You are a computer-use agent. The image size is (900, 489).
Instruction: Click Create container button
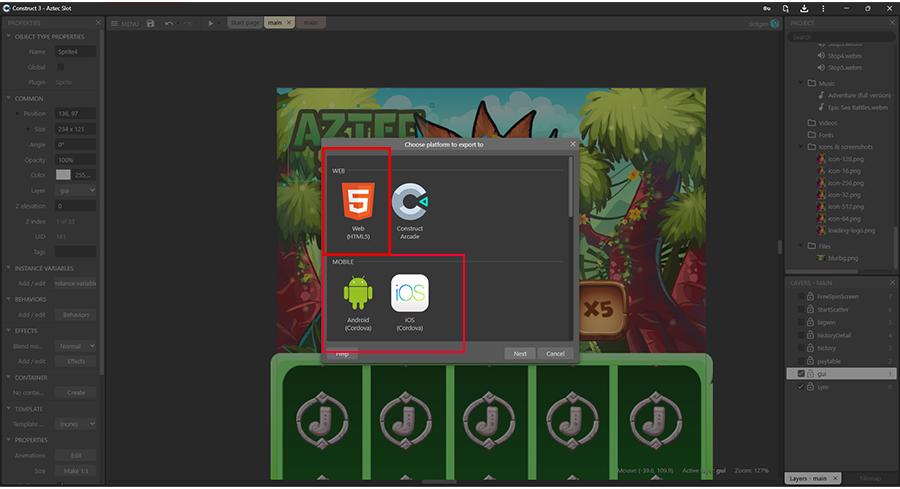(76, 393)
